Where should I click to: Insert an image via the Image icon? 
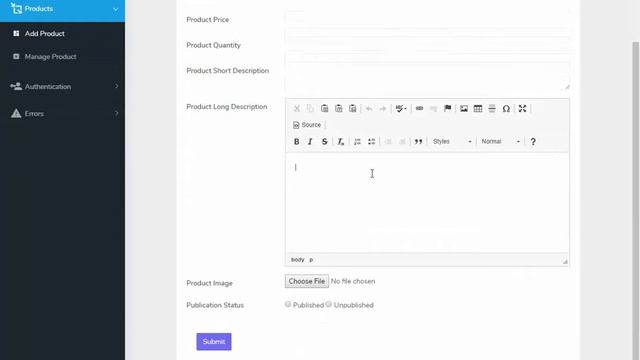(x=464, y=109)
